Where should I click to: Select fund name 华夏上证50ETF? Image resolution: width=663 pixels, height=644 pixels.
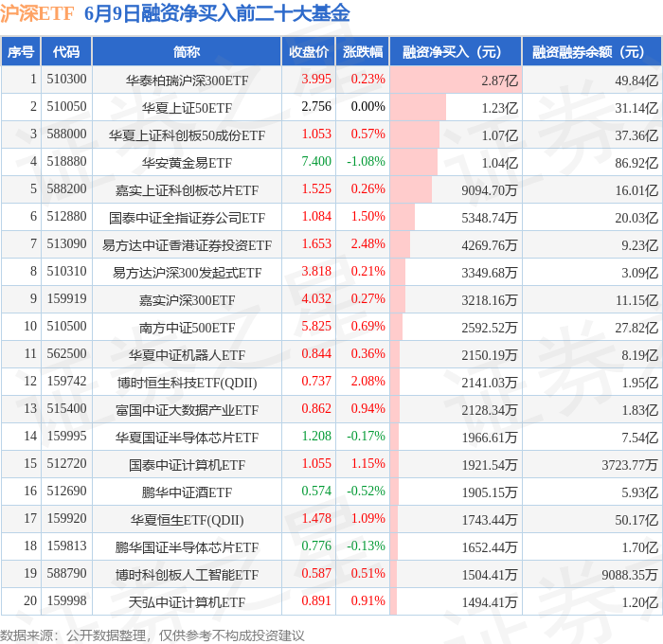pyautogui.click(x=187, y=107)
